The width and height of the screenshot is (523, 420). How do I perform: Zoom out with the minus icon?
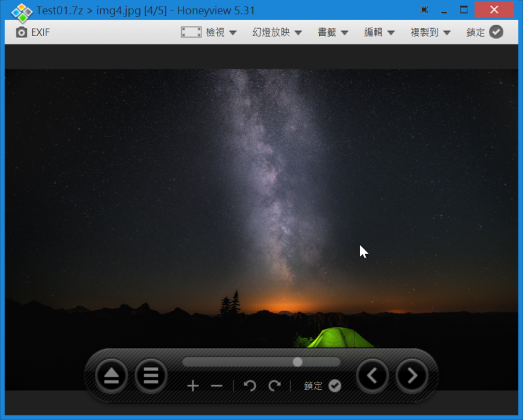coord(216,386)
